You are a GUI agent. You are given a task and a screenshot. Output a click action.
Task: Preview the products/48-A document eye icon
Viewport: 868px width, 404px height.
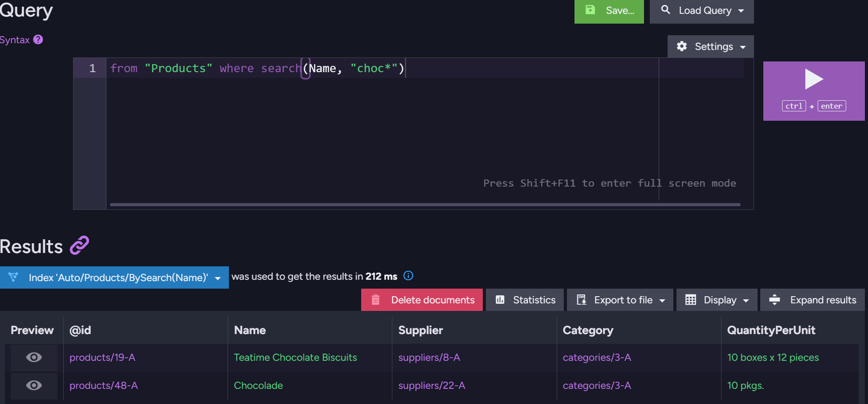(x=34, y=385)
